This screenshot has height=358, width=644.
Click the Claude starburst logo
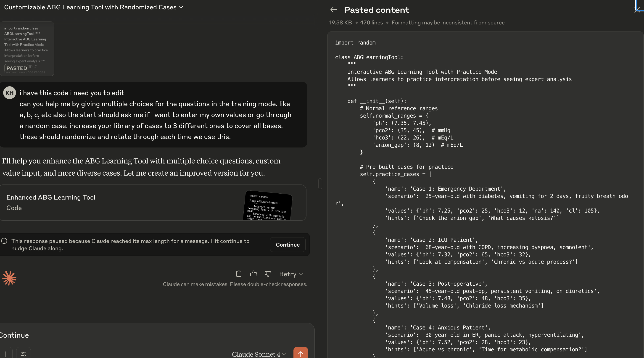pos(9,278)
